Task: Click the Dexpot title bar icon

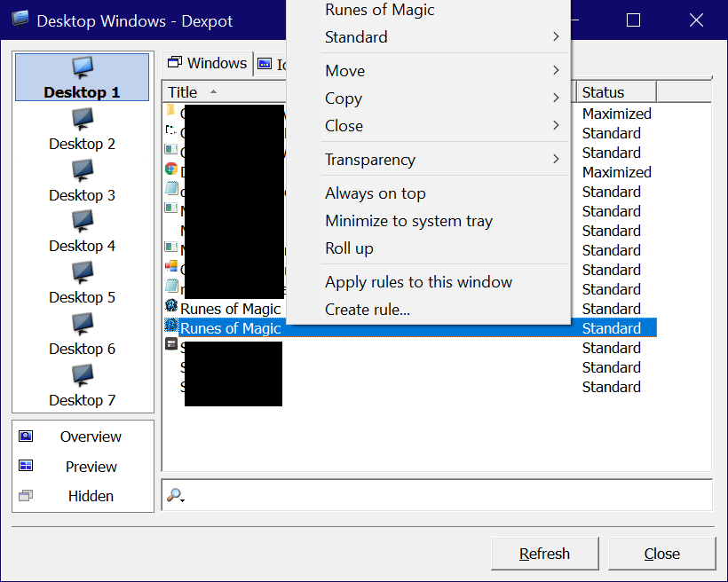Action: (x=19, y=20)
